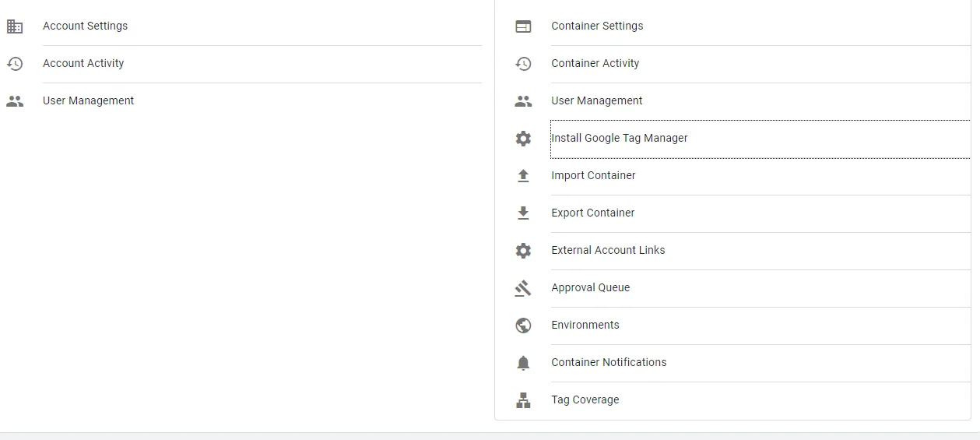
Task: Open the Account Activity text link
Action: point(83,63)
